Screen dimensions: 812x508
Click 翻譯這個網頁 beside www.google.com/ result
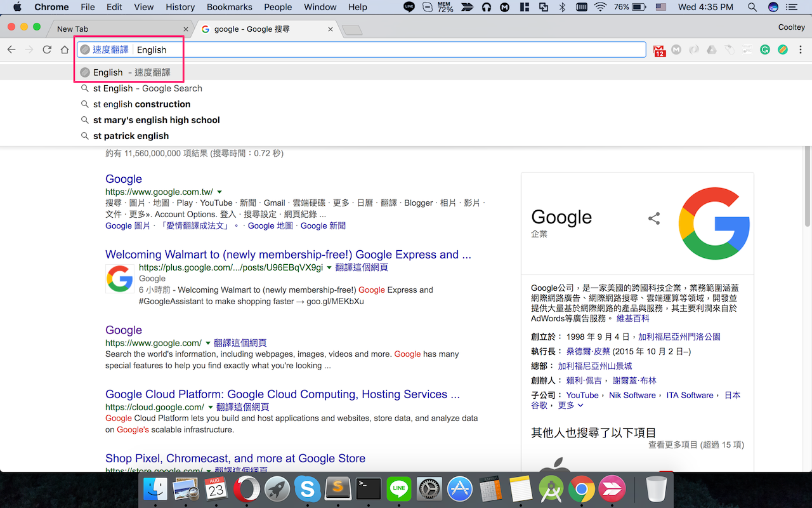point(240,343)
